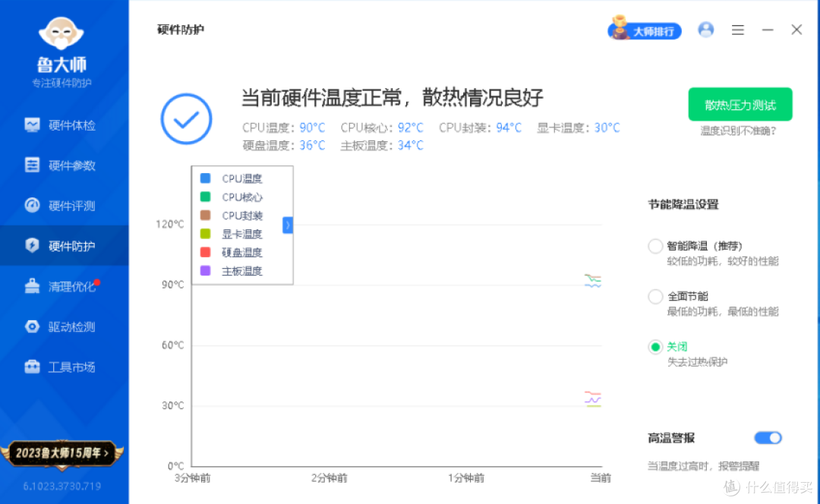Open 清理优化 section

click(x=71, y=286)
